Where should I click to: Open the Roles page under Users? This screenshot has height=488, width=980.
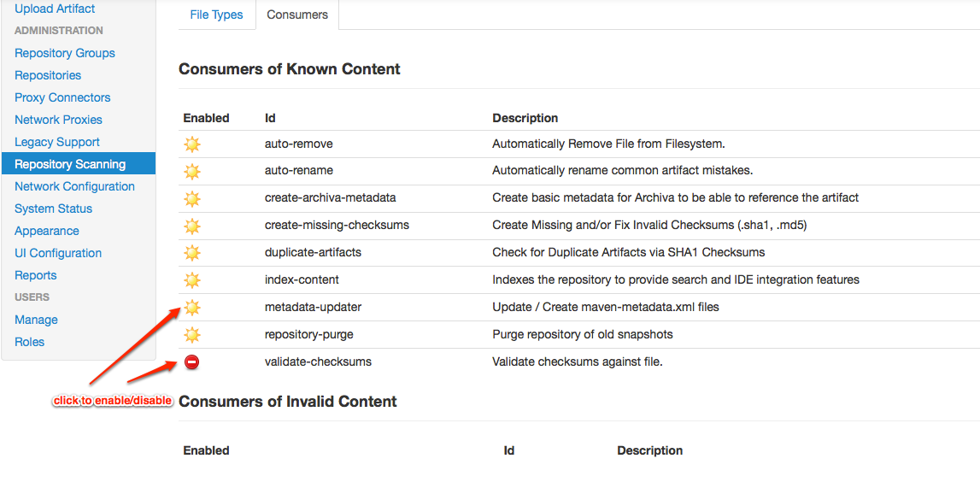29,342
